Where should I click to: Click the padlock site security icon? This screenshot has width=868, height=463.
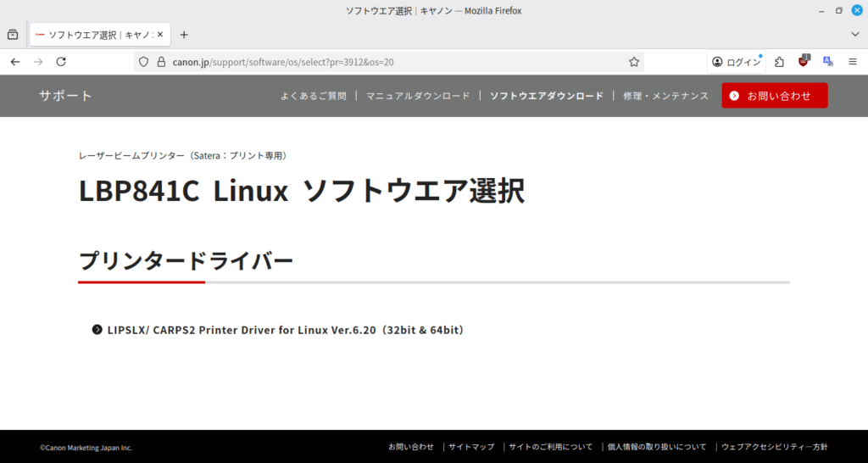(160, 62)
